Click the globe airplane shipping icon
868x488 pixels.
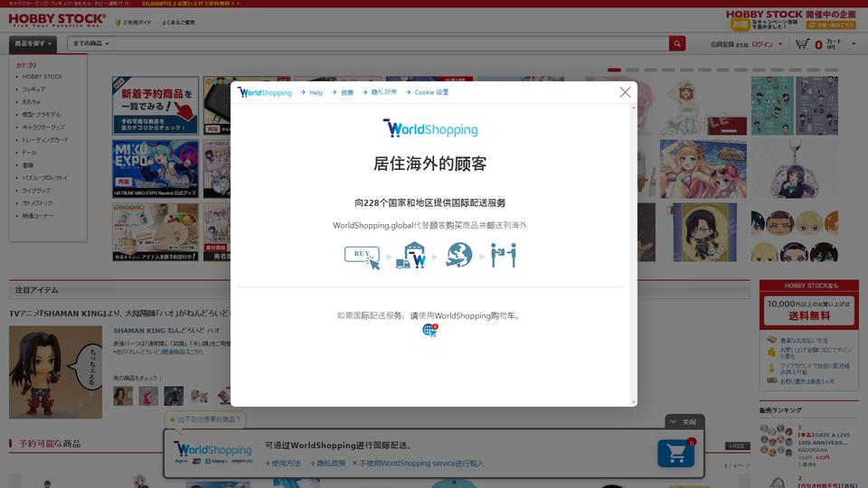coord(458,255)
